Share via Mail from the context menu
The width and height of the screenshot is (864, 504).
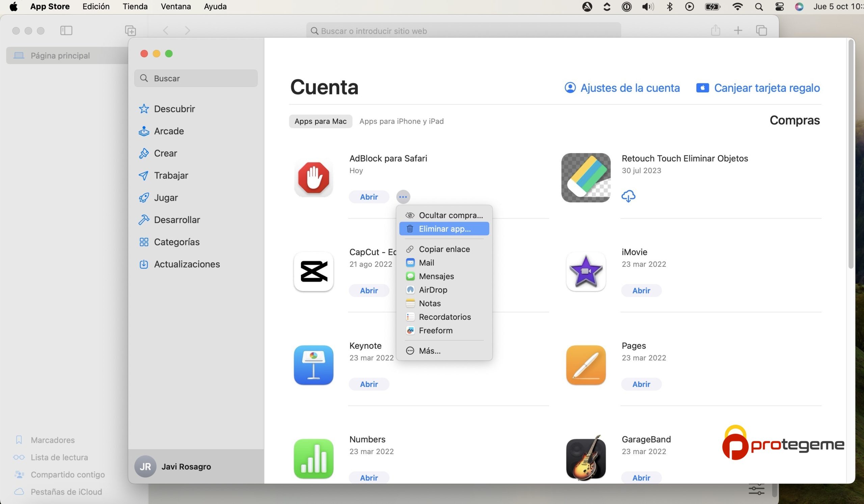tap(444, 263)
